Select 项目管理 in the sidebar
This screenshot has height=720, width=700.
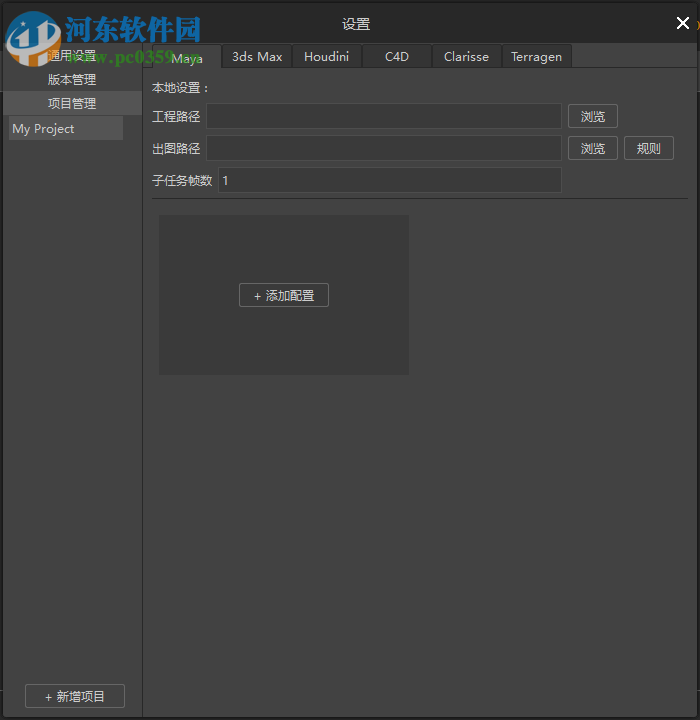(x=72, y=103)
